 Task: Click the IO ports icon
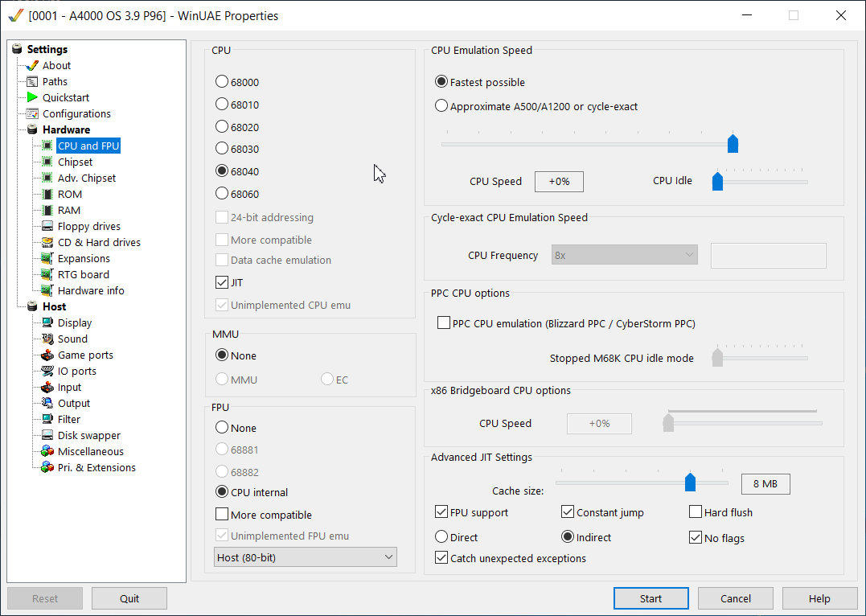click(x=47, y=371)
